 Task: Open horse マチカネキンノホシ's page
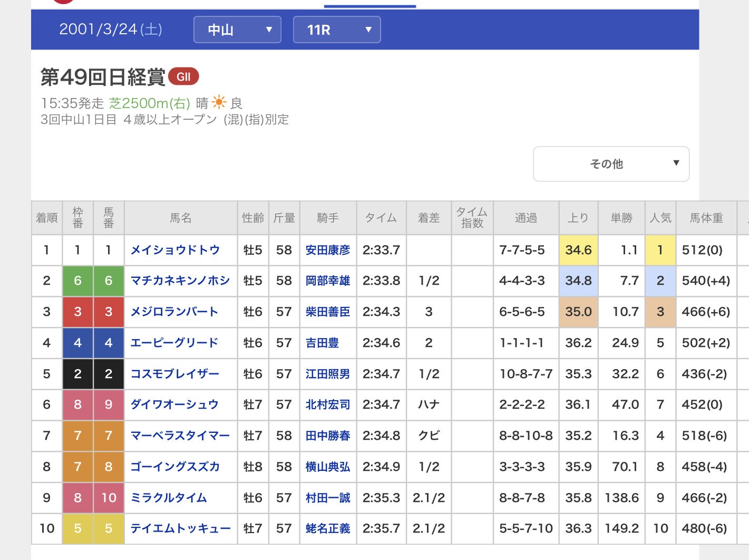tap(180, 281)
